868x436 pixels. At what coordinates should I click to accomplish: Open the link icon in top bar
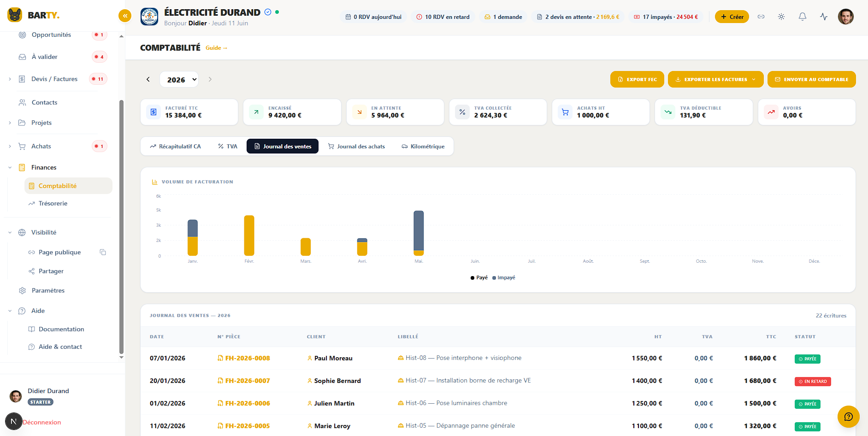click(761, 17)
